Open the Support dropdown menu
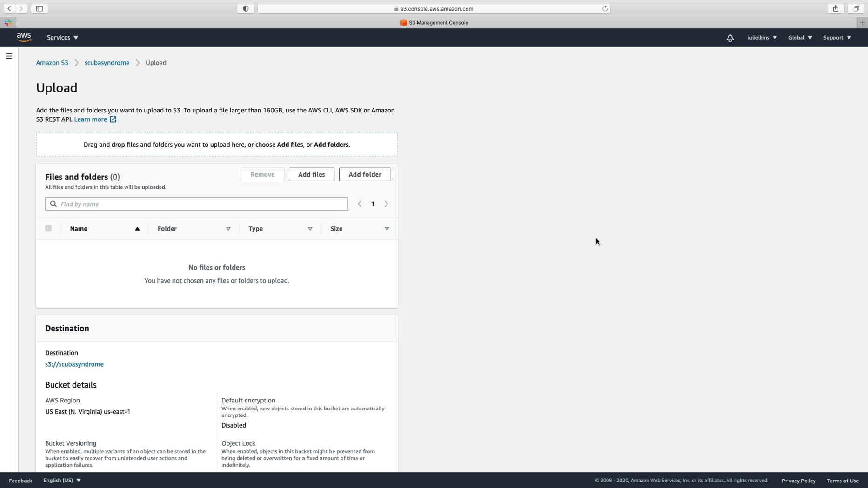The width and height of the screenshot is (868, 488). coord(837,38)
